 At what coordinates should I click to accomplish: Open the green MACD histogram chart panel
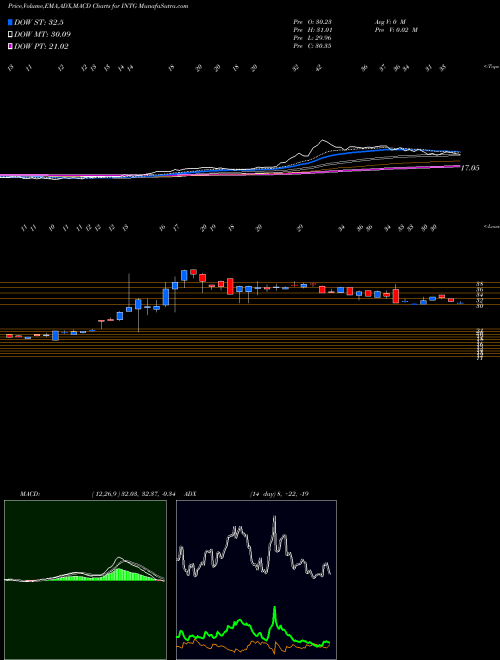point(85,580)
